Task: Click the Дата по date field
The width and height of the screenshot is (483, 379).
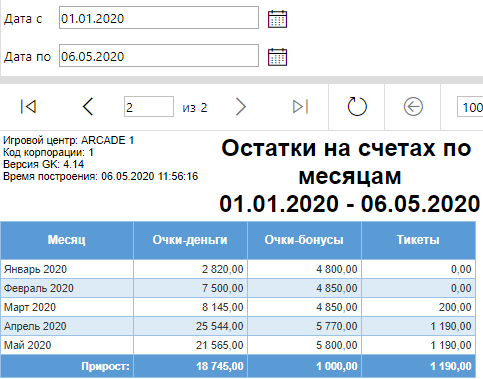Action: (159, 56)
